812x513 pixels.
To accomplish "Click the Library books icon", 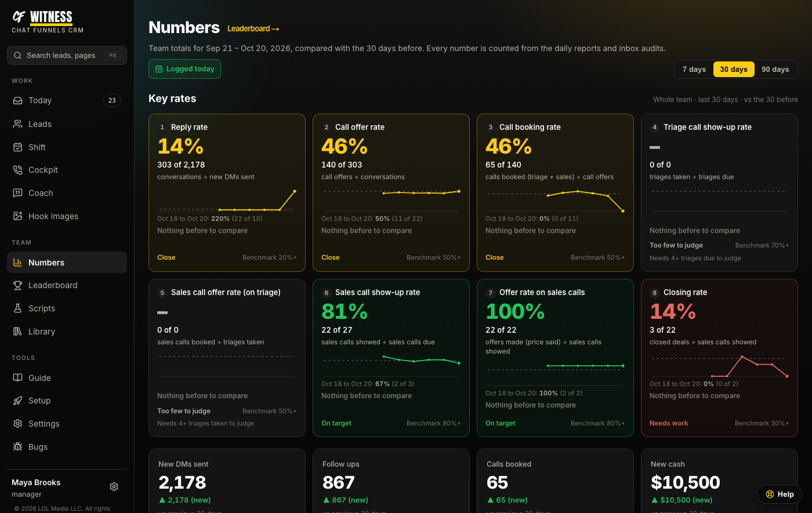I will [x=17, y=332].
